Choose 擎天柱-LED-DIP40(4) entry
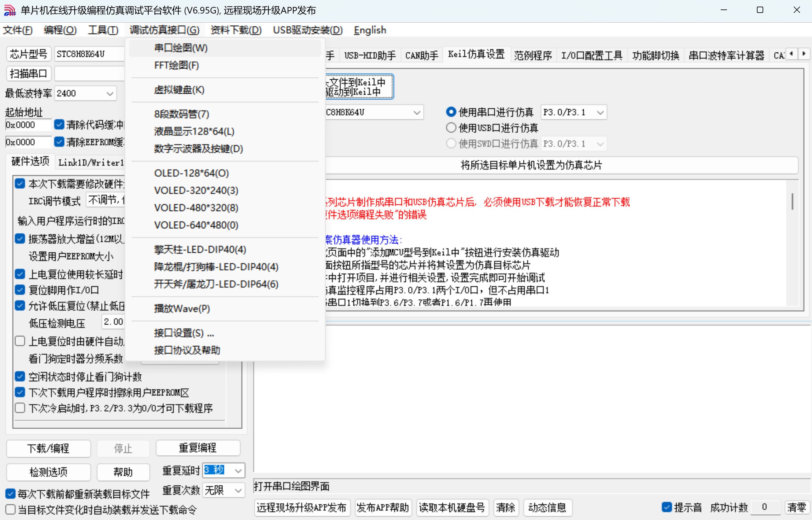Image resolution: width=812 pixels, height=520 pixels. [x=225, y=249]
